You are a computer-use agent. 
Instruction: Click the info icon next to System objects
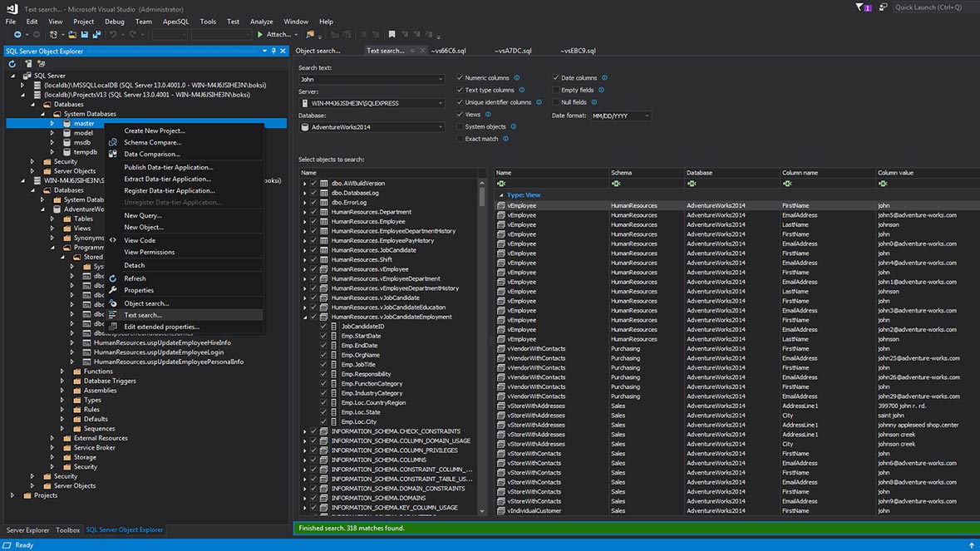pos(514,127)
